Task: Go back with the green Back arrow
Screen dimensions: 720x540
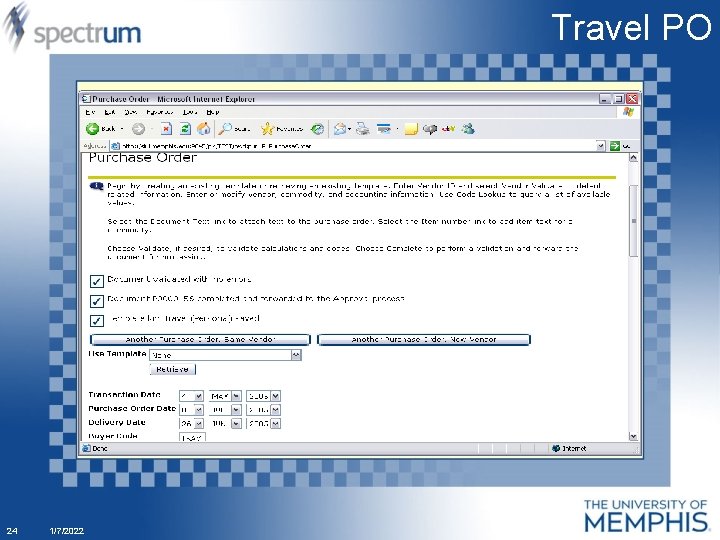Action: pos(93,129)
